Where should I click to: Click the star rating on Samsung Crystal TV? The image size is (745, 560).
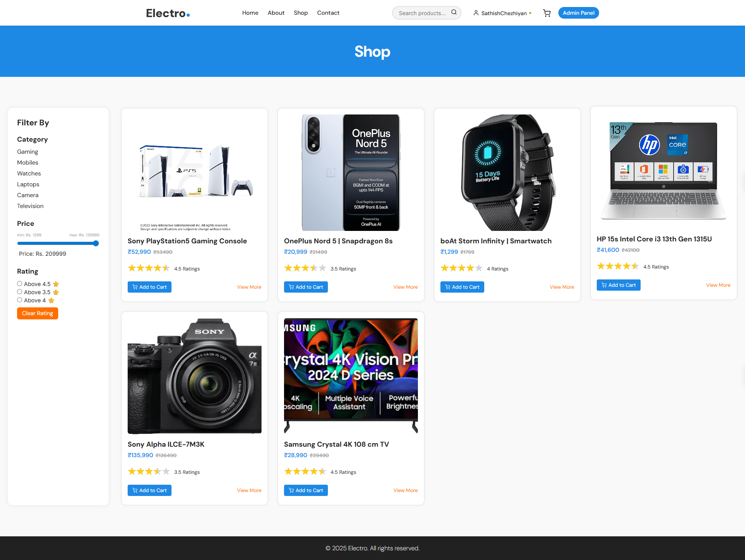305,472
